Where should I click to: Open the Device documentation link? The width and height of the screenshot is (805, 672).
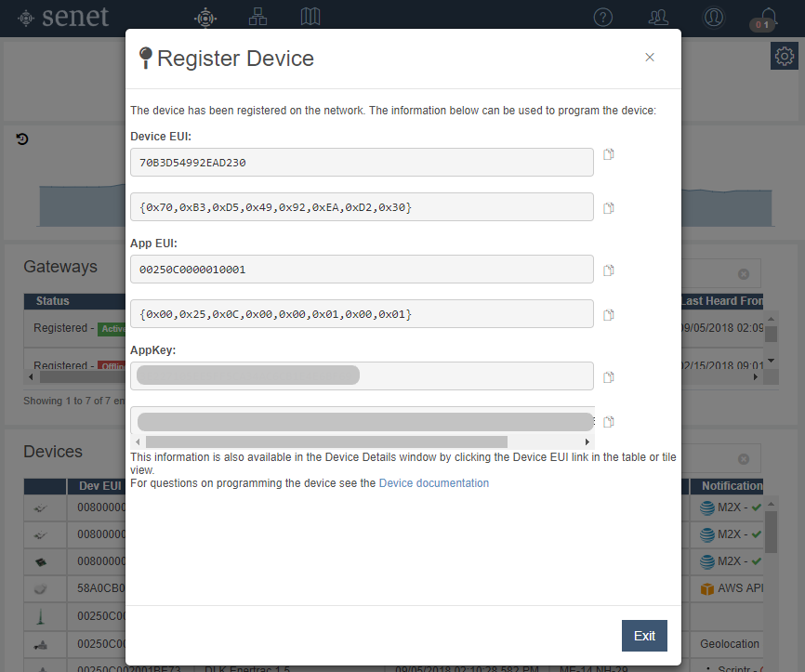[x=433, y=483]
